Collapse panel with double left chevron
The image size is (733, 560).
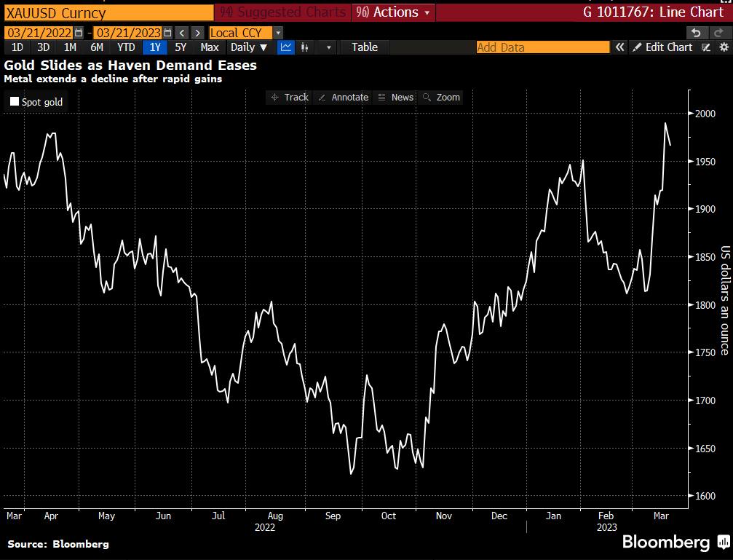pos(620,47)
